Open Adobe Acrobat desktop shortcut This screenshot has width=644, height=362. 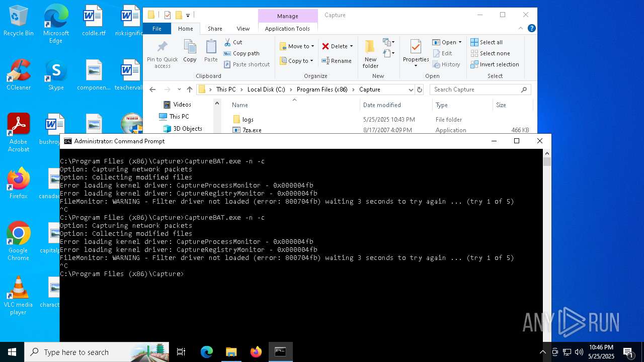click(x=19, y=133)
